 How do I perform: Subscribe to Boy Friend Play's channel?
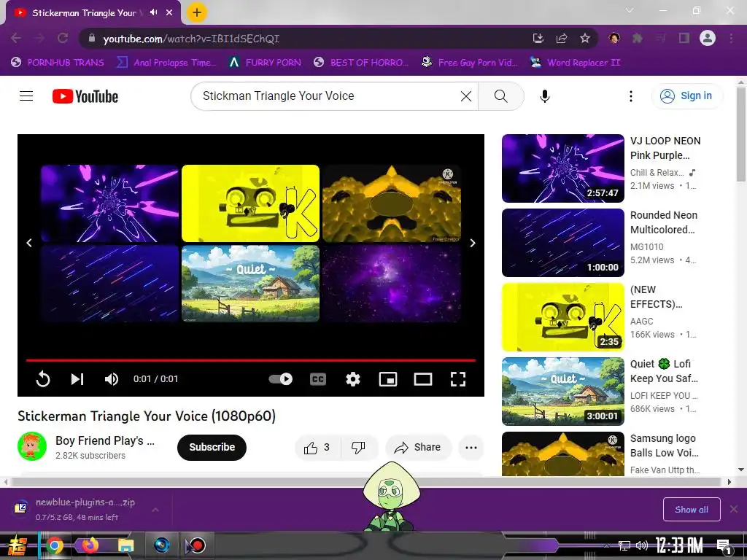pos(212,447)
